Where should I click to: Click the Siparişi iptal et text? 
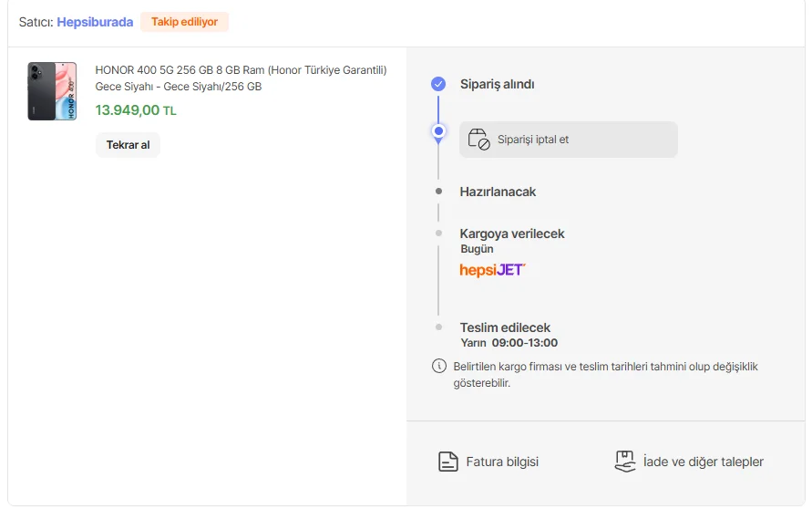tap(533, 140)
